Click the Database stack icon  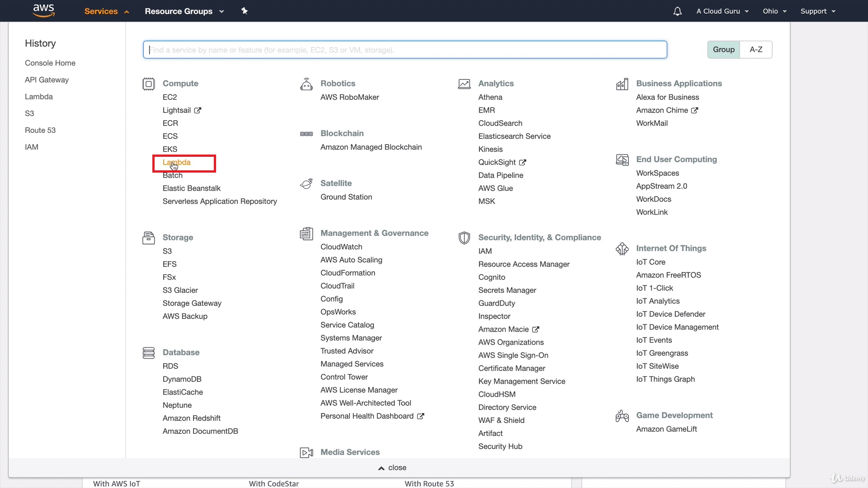tap(148, 353)
